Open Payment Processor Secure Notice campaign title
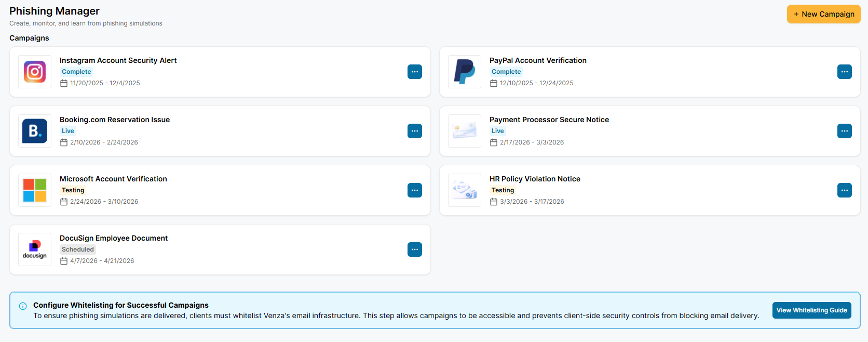This screenshot has height=342, width=868. tap(549, 120)
